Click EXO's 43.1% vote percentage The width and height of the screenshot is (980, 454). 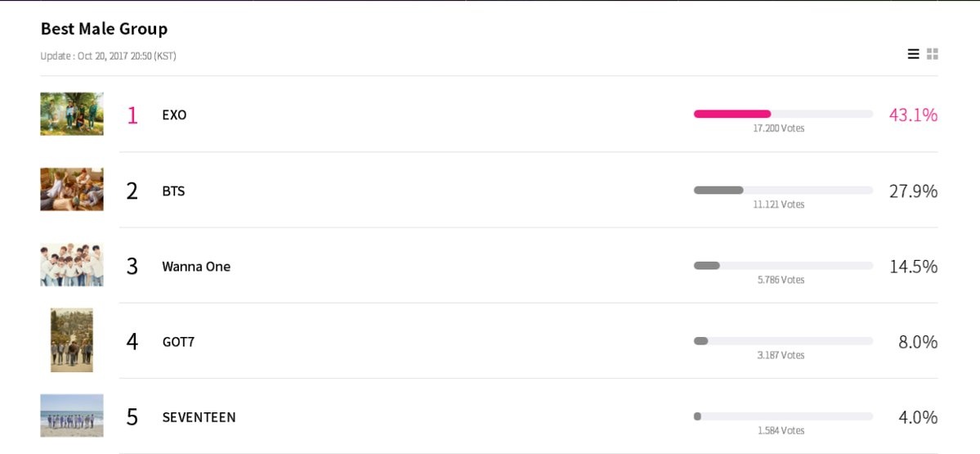point(913,115)
